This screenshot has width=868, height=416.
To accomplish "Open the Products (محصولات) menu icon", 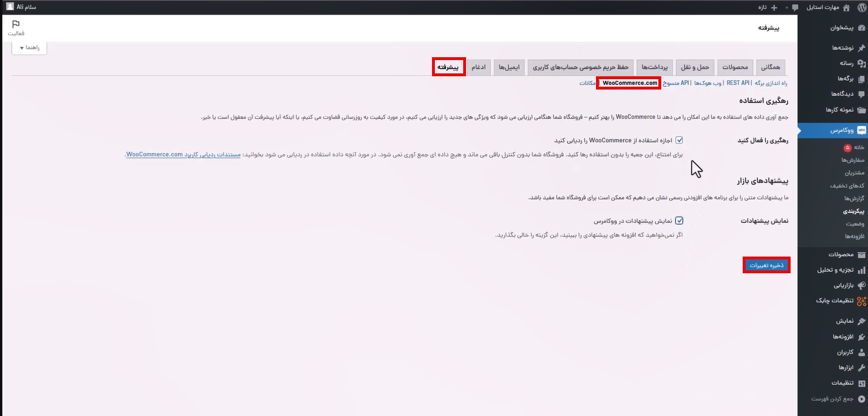I will click(x=862, y=254).
